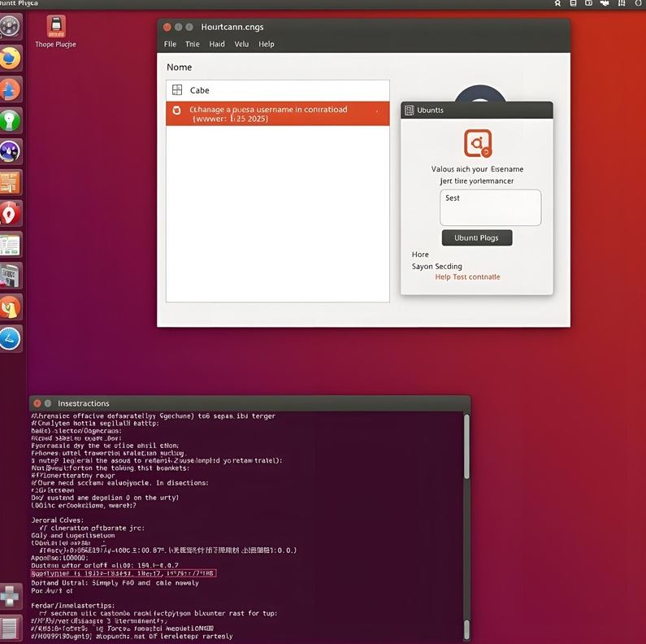Open the purple circular dock icon
Viewport: 646px width, 644px height.
click(10, 151)
